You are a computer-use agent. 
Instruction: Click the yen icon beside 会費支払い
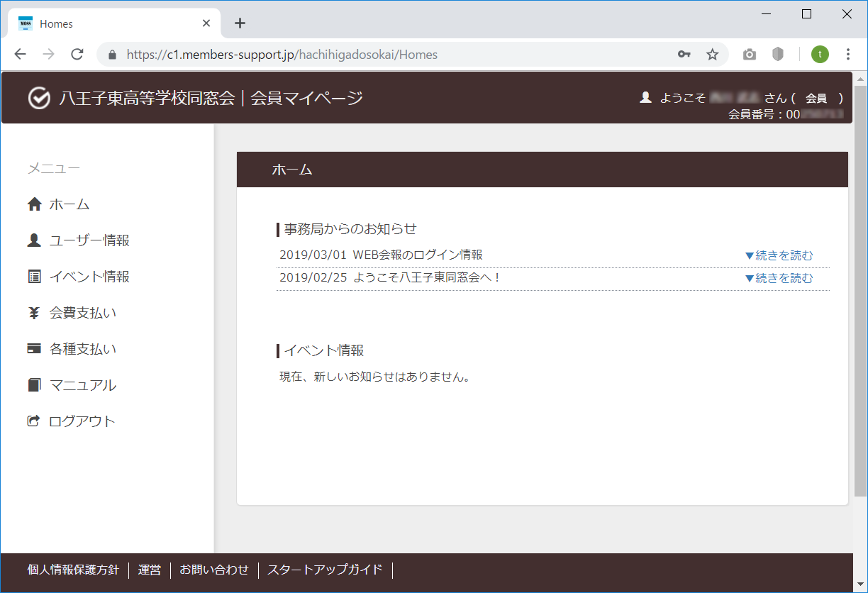click(34, 313)
